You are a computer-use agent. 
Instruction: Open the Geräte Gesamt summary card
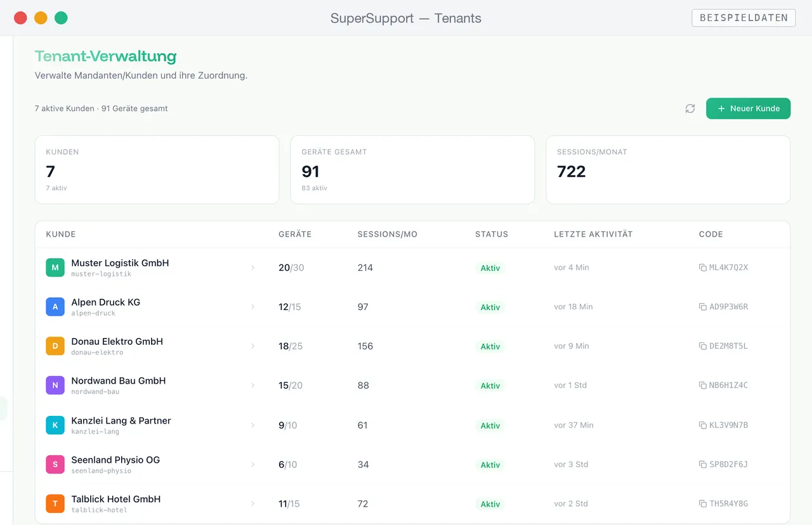point(412,169)
